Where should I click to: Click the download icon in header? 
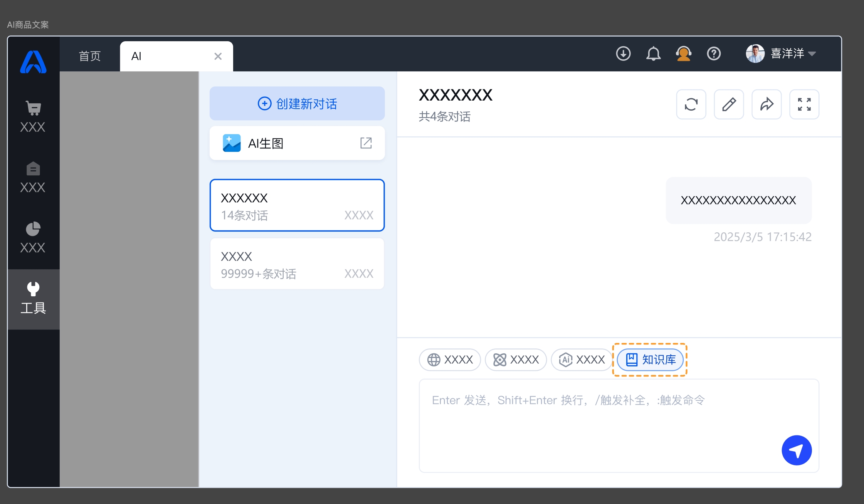coord(623,54)
